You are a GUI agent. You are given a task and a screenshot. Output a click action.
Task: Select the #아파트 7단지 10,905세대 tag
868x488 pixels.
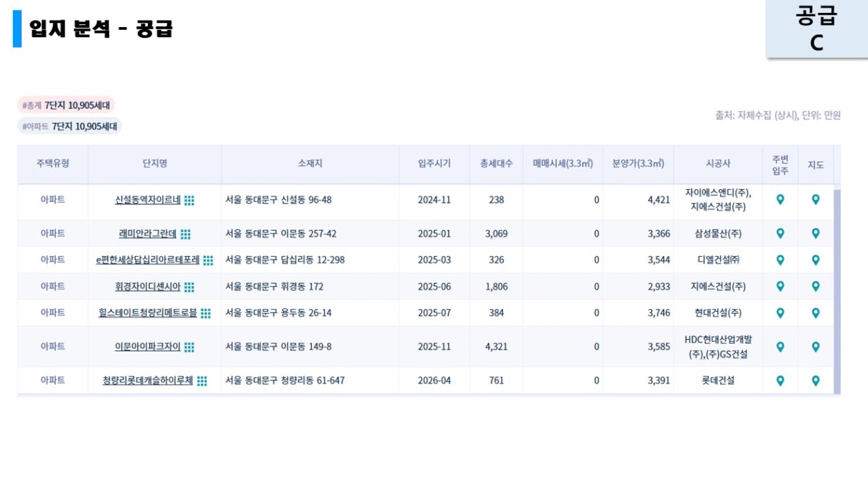tap(70, 126)
